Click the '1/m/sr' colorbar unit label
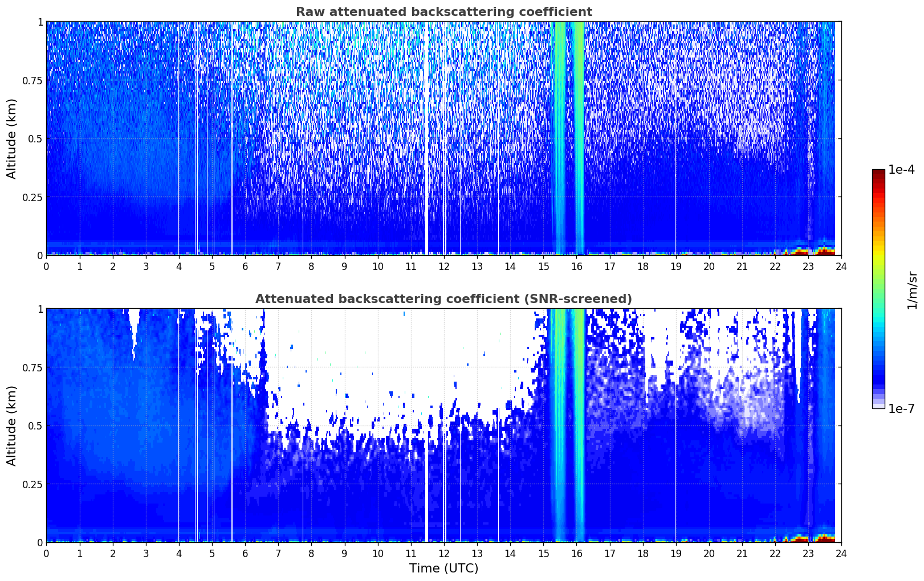 pyautogui.click(x=912, y=290)
